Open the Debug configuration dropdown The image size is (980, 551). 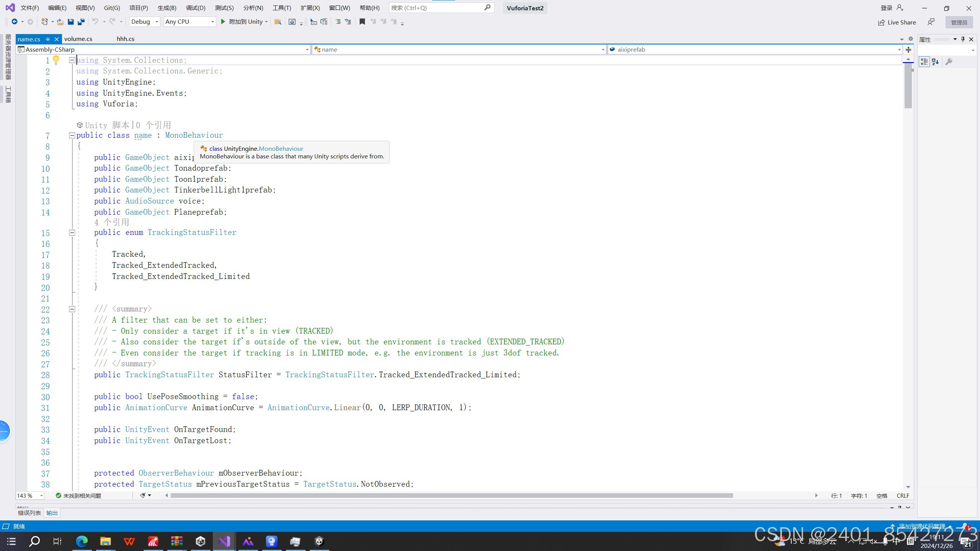pyautogui.click(x=144, y=22)
